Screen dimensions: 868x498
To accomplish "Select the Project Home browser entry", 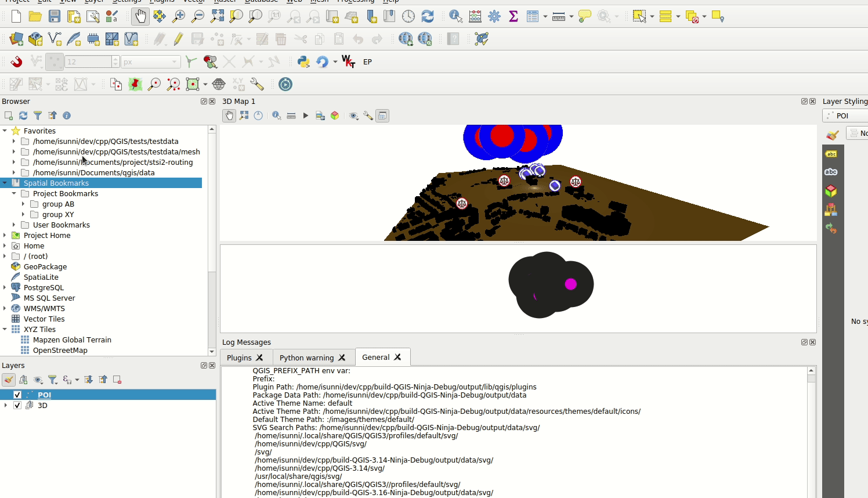I will point(47,236).
